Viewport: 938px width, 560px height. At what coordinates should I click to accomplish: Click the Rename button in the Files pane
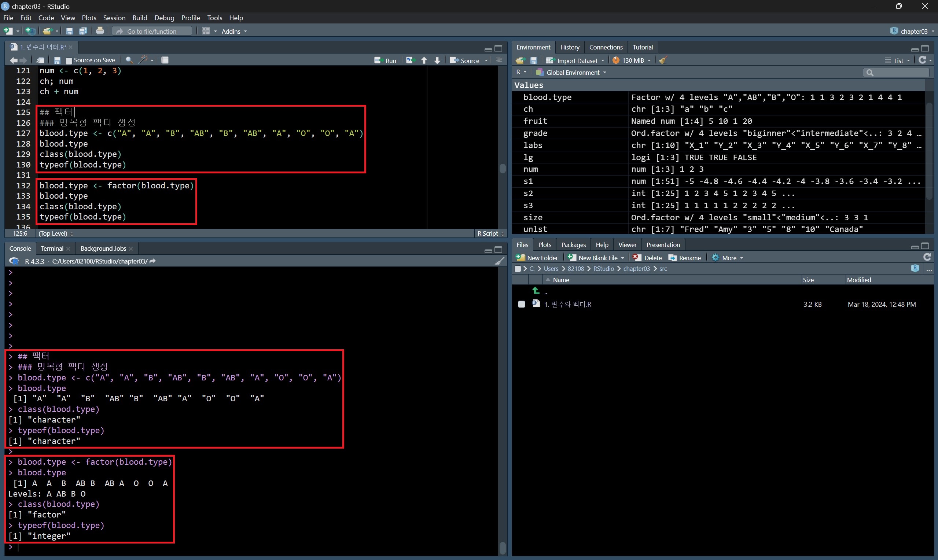685,258
